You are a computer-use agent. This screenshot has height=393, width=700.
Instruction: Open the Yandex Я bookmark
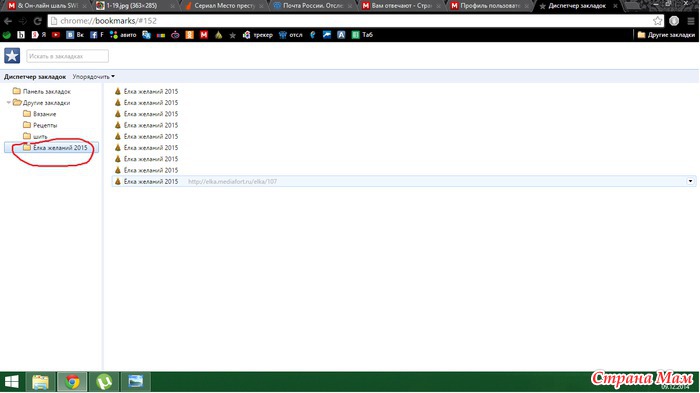(38, 35)
